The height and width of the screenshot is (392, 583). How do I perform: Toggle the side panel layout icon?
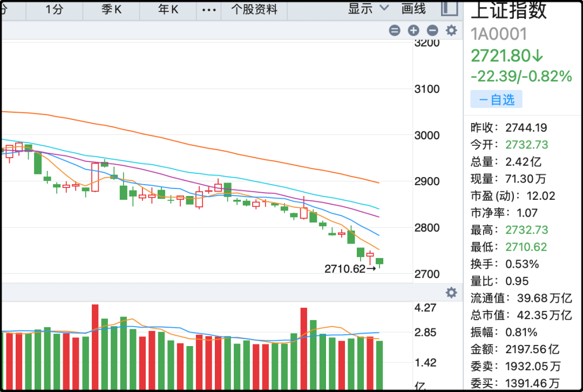[449, 9]
